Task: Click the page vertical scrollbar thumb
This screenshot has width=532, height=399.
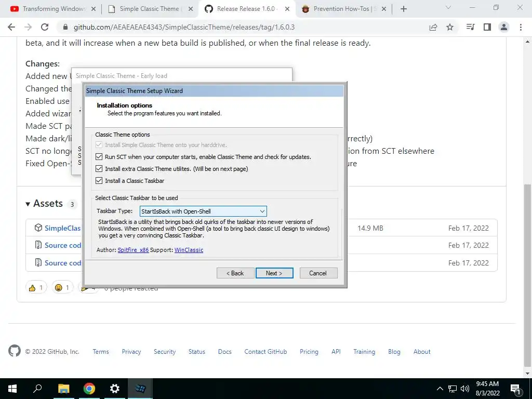Action: [x=527, y=275]
